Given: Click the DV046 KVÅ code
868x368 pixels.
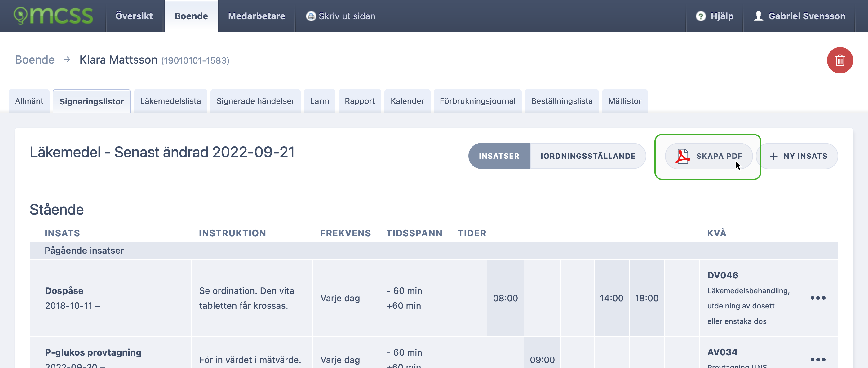Looking at the screenshot, I should [722, 275].
